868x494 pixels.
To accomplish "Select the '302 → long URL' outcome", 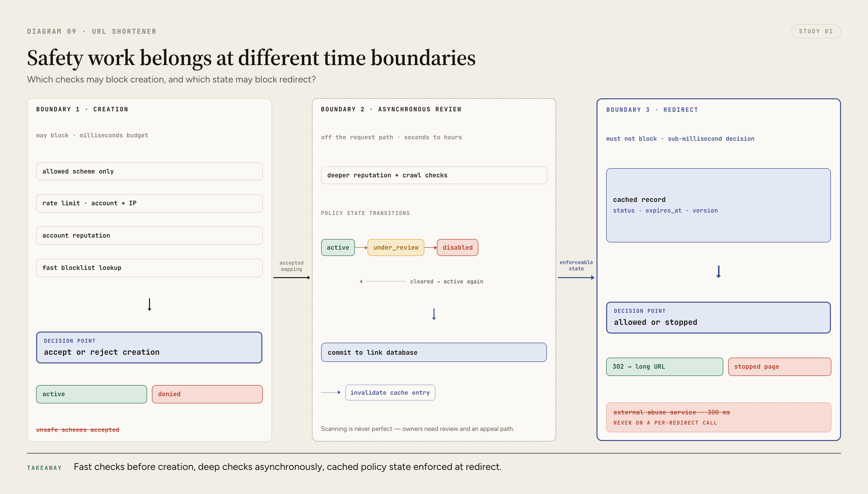I will point(665,367).
